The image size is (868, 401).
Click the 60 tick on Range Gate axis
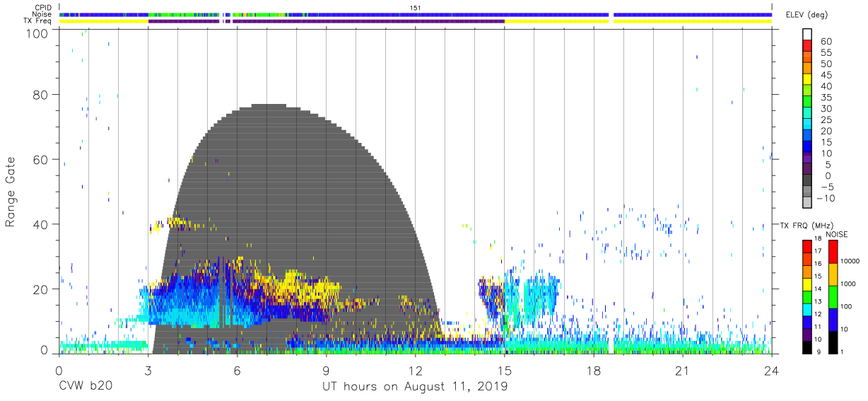coord(41,159)
